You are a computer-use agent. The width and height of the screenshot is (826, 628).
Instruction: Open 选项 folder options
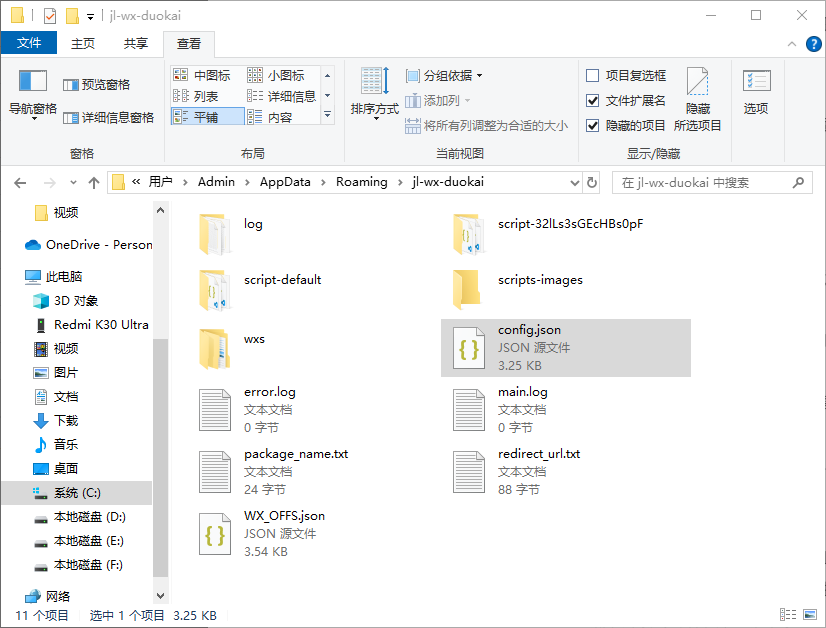[755, 90]
